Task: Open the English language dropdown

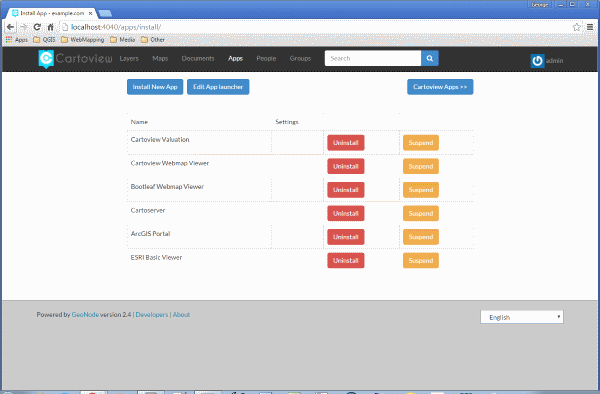Action: coord(522,317)
